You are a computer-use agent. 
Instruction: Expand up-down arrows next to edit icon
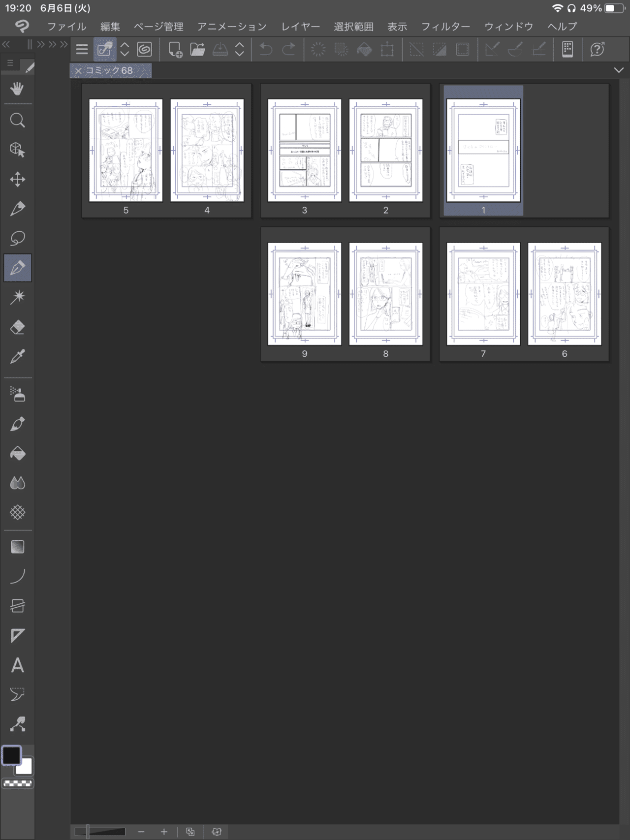[x=125, y=49]
